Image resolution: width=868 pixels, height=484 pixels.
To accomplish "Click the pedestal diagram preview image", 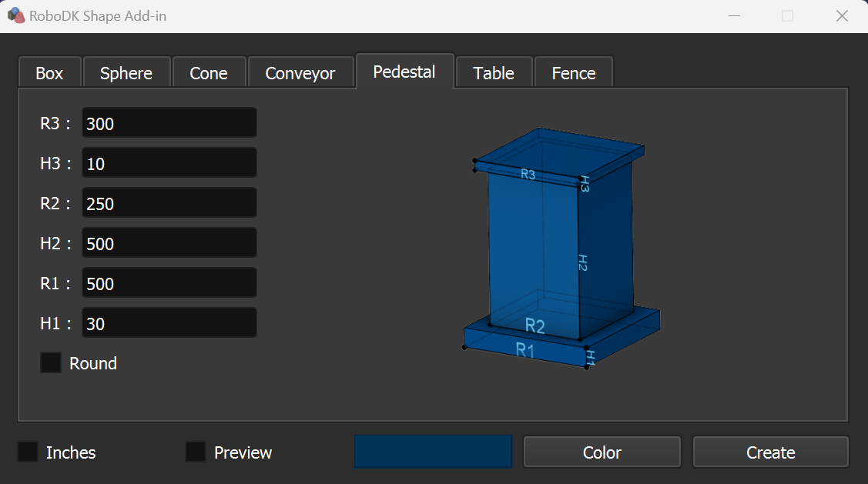I will click(561, 248).
